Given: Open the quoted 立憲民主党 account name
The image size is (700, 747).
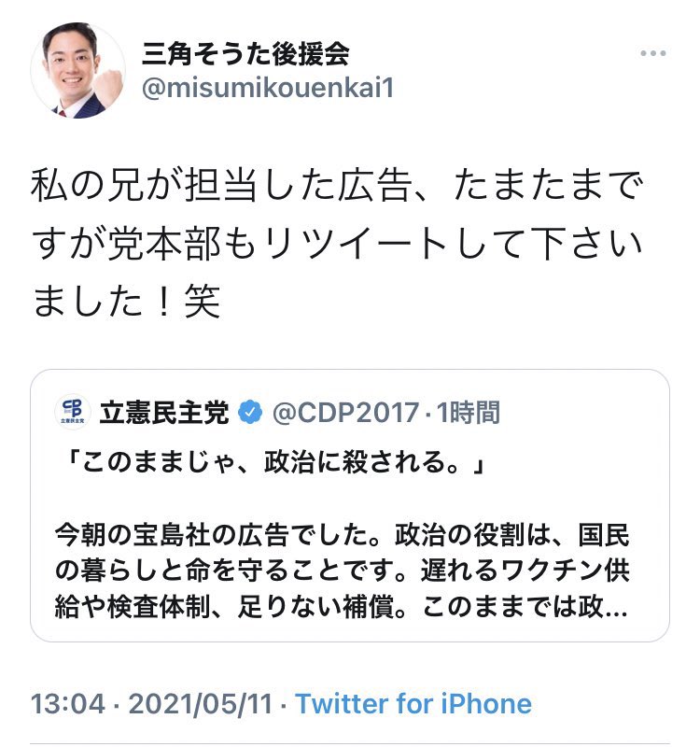Looking at the screenshot, I should [164, 413].
